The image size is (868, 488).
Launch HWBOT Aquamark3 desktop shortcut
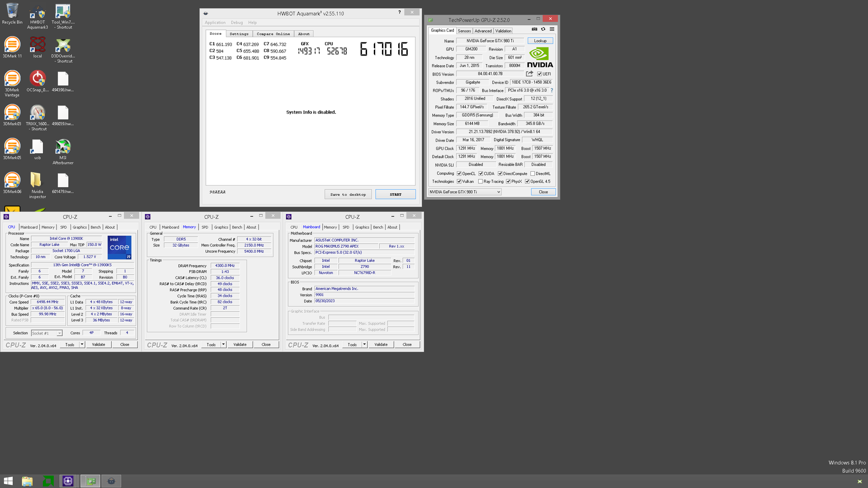[38, 16]
